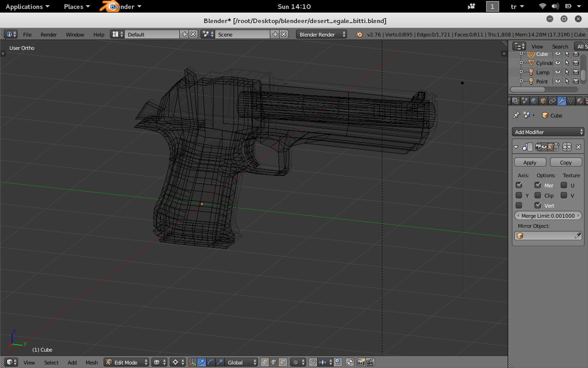Toggle snap magnet icon in 3D header
Screen dimensions: 588x368
pos(313,362)
